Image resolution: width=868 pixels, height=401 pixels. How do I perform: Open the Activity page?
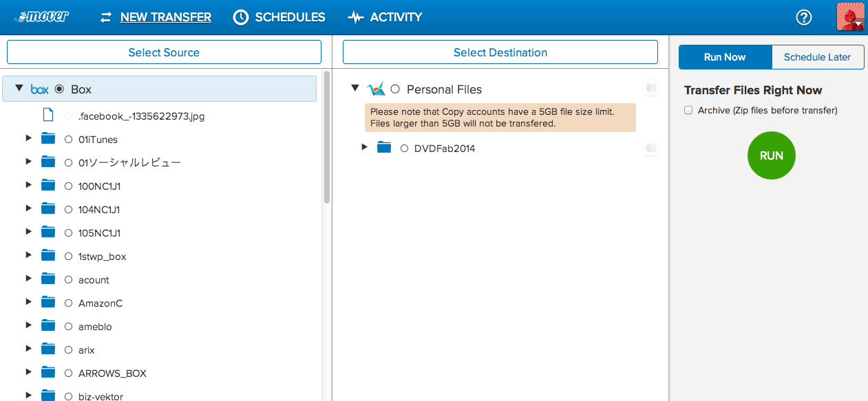385,17
